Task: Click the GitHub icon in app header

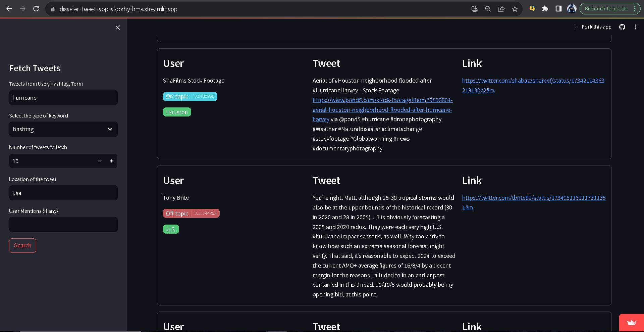Action: pos(622,27)
